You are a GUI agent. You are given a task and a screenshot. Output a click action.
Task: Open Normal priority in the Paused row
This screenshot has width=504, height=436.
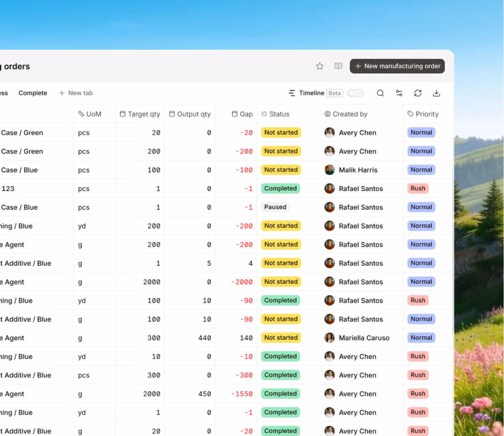coord(421,207)
